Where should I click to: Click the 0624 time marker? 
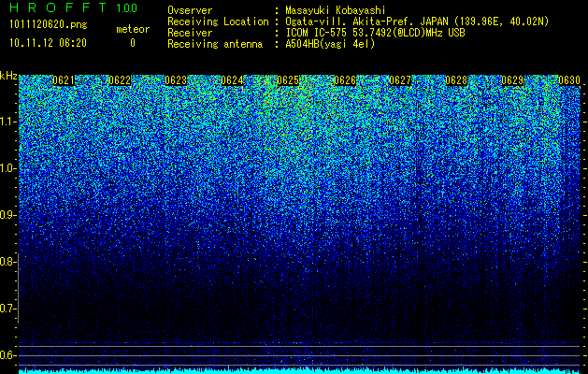(232, 79)
